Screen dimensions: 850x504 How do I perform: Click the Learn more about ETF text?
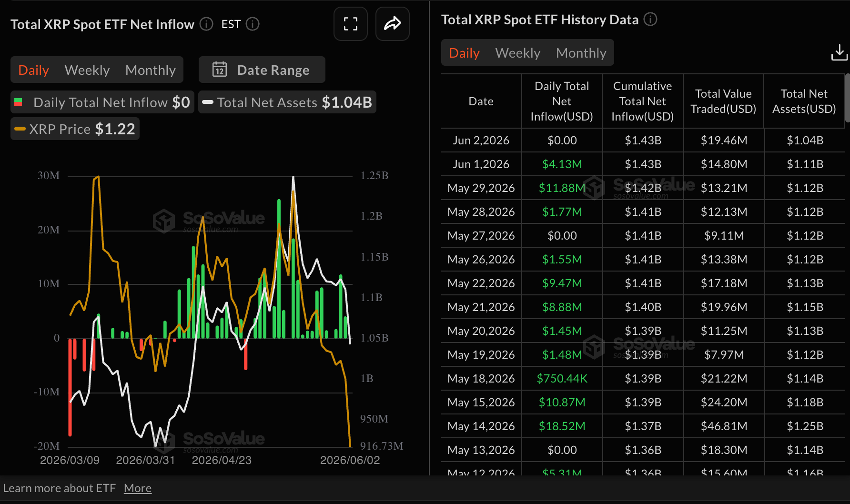(60, 488)
